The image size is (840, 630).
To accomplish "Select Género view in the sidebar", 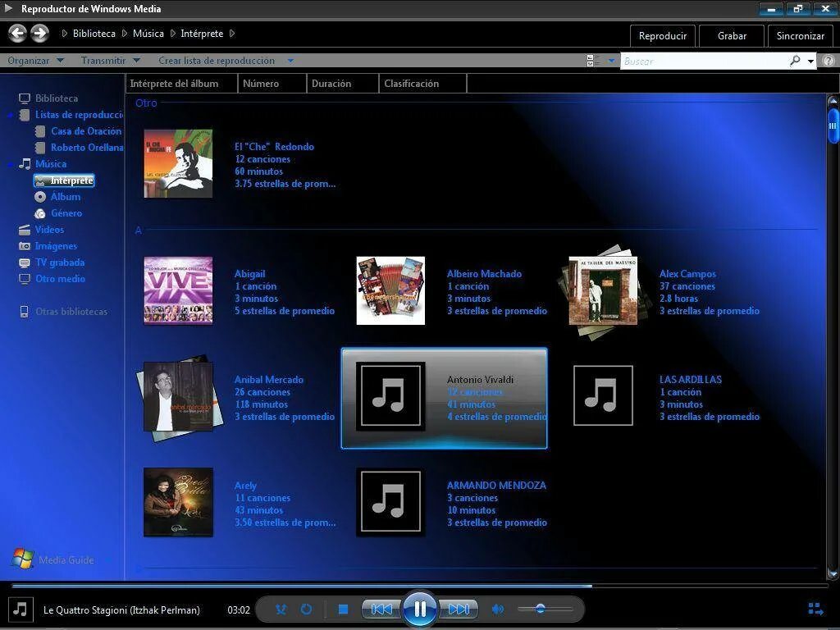I will (66, 213).
